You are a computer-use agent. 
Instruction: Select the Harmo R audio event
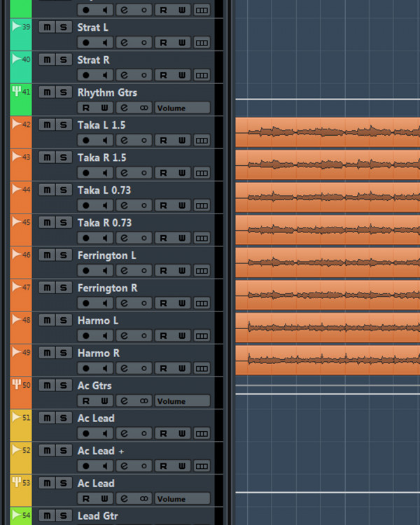tap(328, 360)
